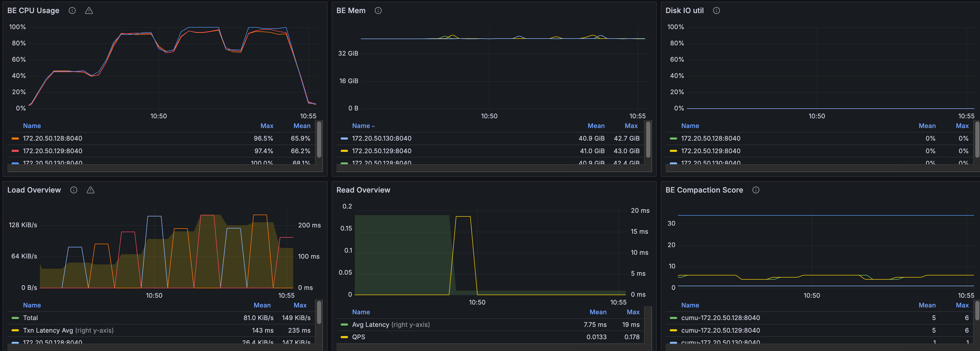The height and width of the screenshot is (351, 980).
Task: Open the info tooltip on BE Mem panel
Action: click(378, 10)
